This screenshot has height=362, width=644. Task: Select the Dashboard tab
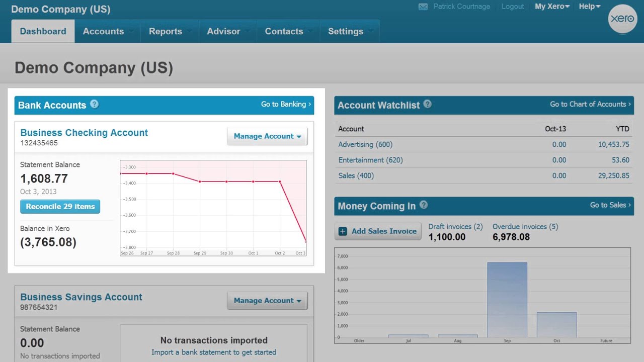point(43,31)
